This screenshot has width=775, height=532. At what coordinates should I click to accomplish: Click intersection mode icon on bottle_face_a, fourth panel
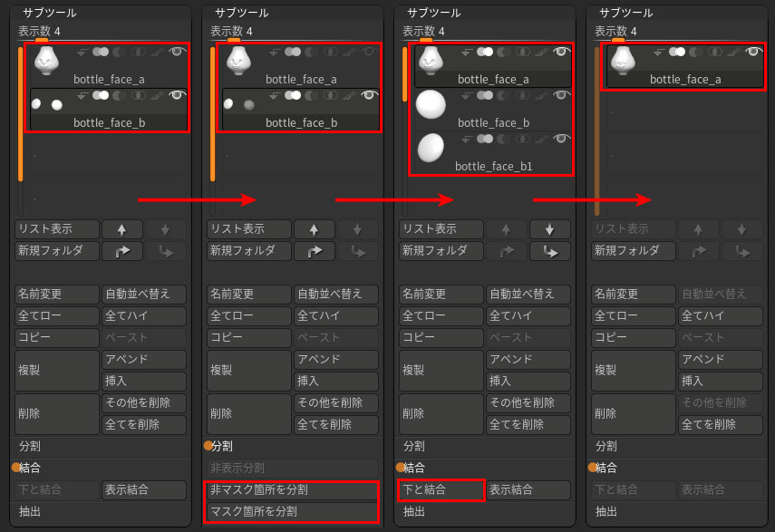coord(715,52)
